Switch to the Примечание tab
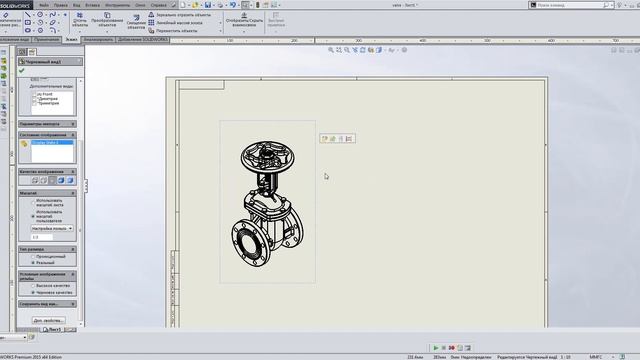This screenshot has height=360, width=640. [x=47, y=40]
